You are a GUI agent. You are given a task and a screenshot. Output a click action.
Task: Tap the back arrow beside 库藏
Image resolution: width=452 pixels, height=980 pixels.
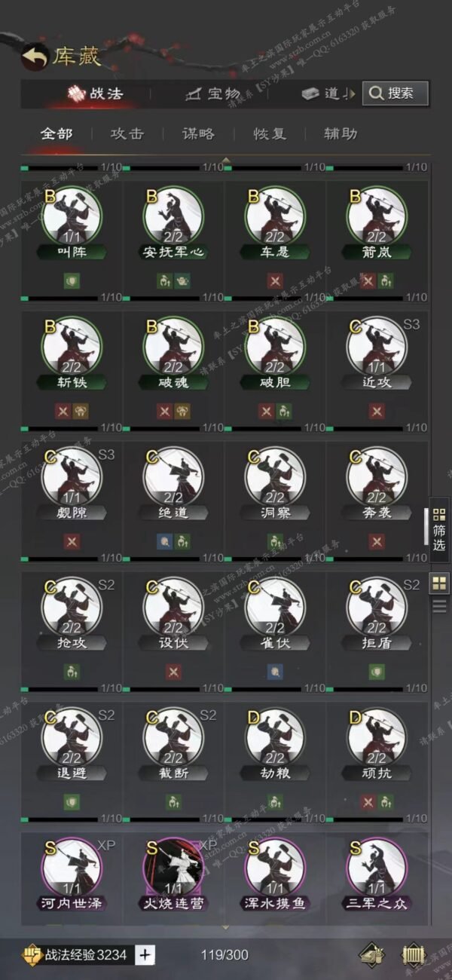(34, 56)
